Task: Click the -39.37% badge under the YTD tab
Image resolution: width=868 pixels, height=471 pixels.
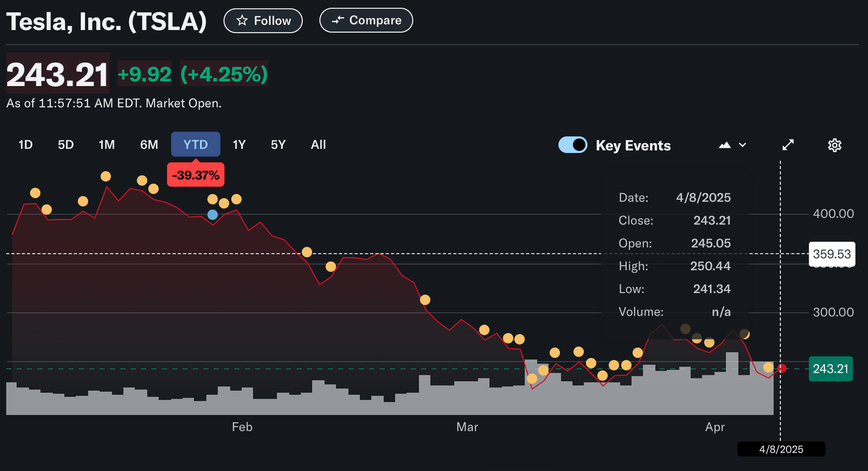Action: pyautogui.click(x=196, y=174)
